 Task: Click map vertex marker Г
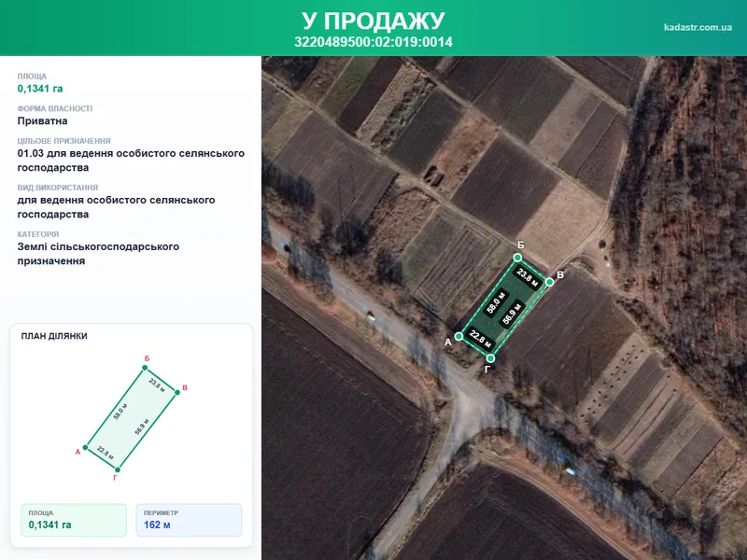tap(490, 358)
